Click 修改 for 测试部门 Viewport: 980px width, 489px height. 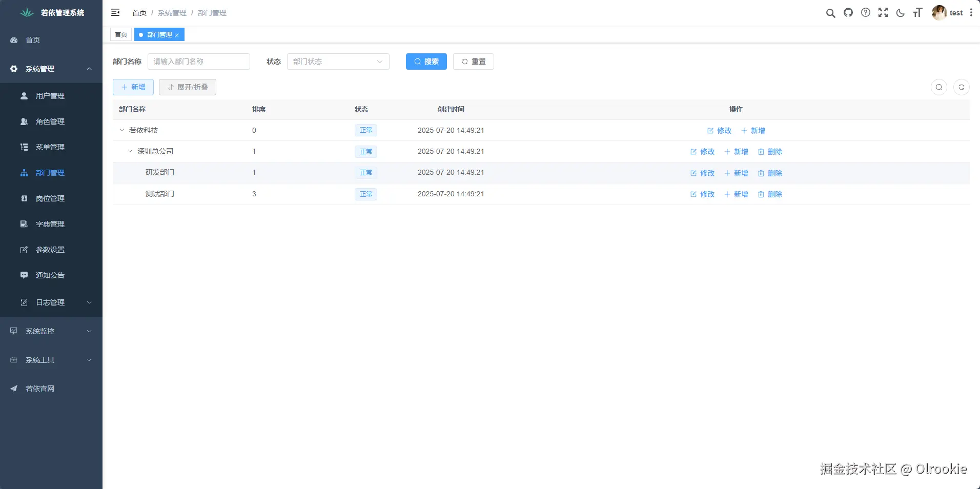click(x=702, y=194)
